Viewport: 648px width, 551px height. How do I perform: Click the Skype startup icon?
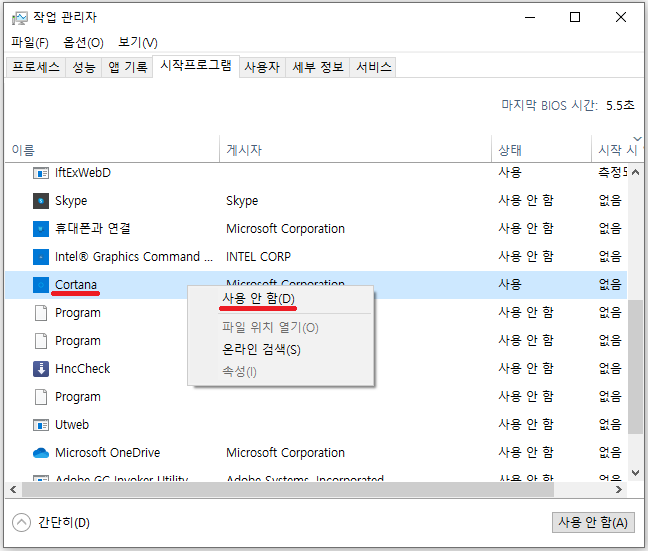[40, 201]
